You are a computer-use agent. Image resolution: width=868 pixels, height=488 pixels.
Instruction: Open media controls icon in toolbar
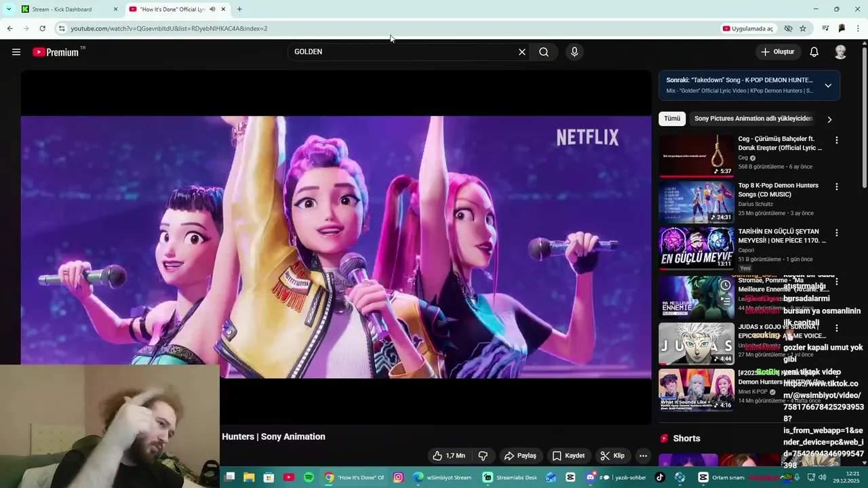coord(825,28)
